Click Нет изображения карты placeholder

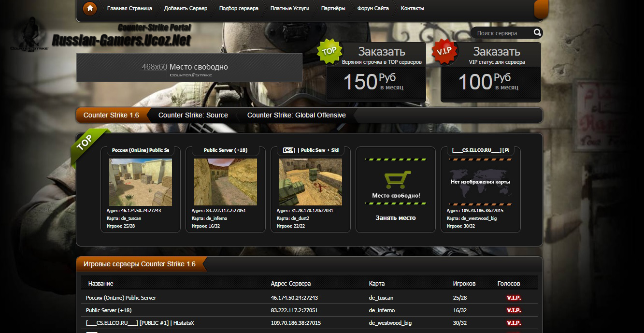coord(481,182)
